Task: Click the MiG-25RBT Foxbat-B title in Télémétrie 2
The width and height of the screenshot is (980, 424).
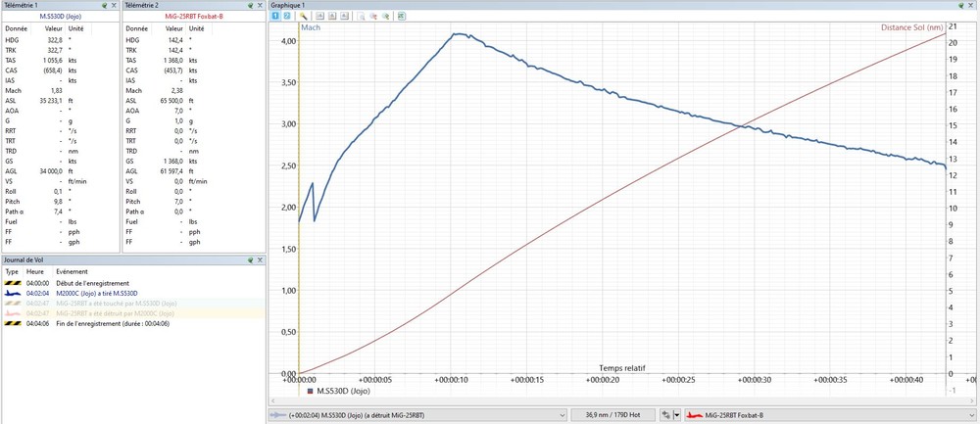Action: click(194, 15)
